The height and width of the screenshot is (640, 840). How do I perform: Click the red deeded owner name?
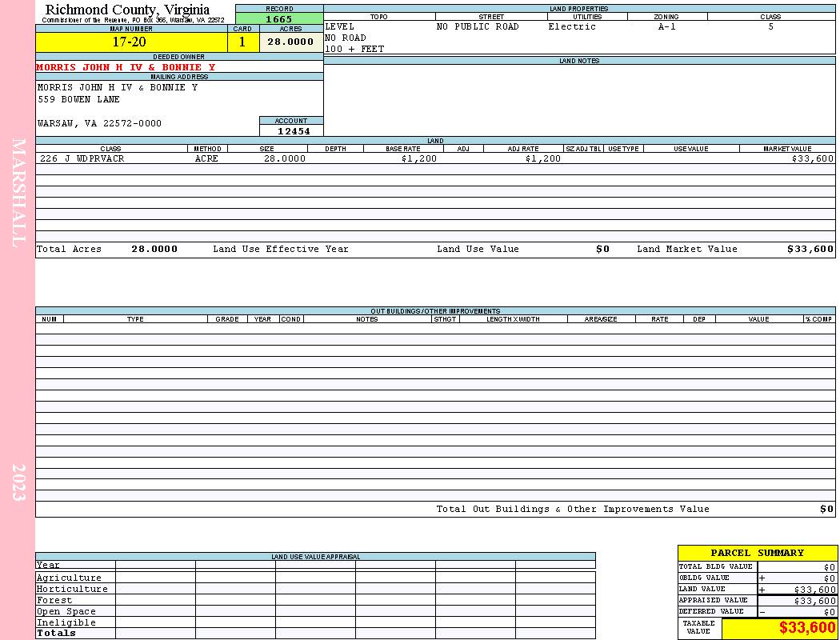(126, 67)
